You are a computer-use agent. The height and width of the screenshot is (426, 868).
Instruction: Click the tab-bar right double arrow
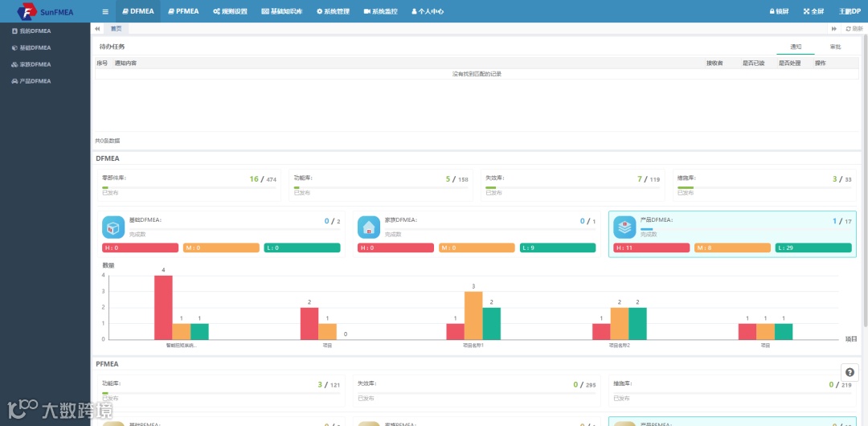(x=834, y=29)
